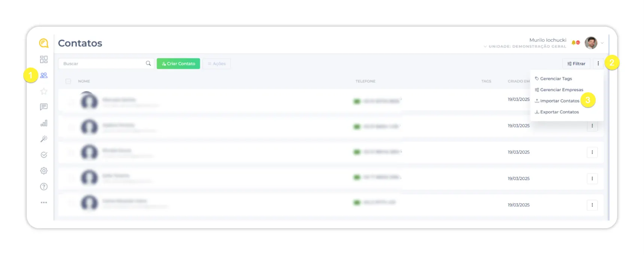This screenshot has height=255, width=644.
Task: Toggle the select-all checkbox beside Nome header
Action: 68,81
